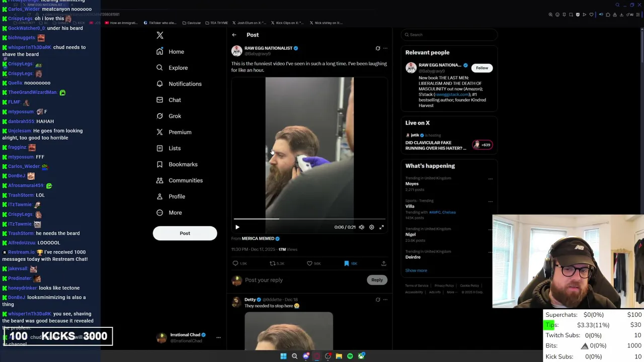The width and height of the screenshot is (644, 362).
Task: Open File Explorer from the taskbar
Action: (339, 356)
